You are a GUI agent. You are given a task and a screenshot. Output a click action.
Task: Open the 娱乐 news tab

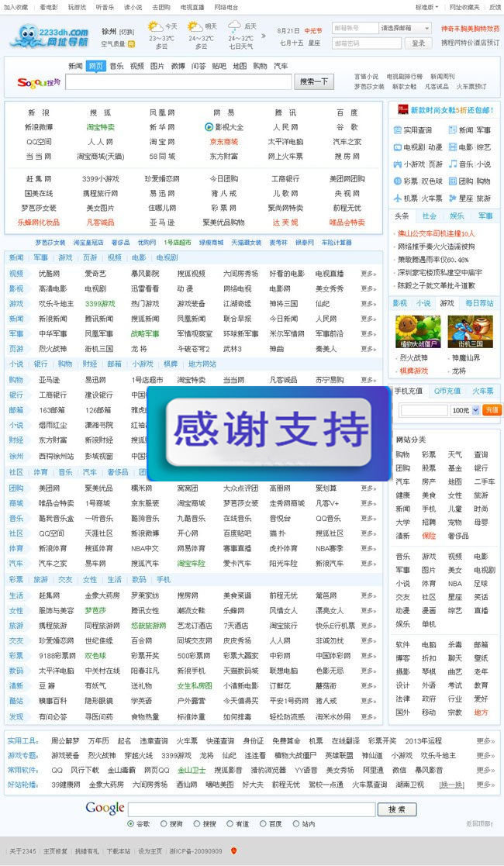pyautogui.click(x=457, y=216)
